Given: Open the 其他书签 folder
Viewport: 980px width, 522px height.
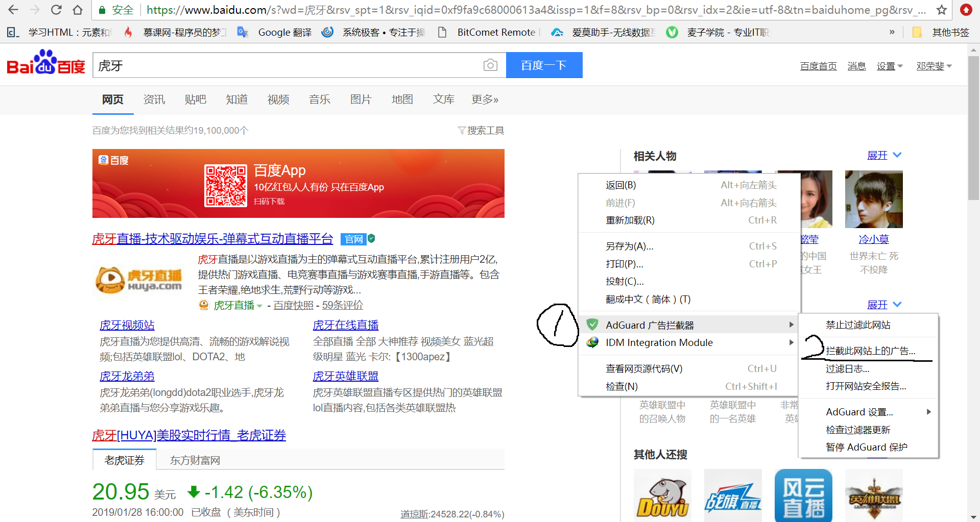Looking at the screenshot, I should point(941,32).
